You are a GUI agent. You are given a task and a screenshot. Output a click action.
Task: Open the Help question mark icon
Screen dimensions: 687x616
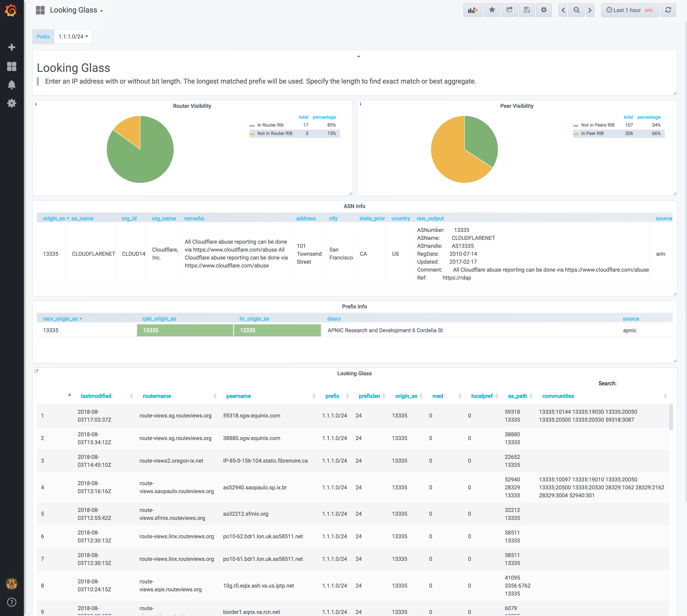12,602
